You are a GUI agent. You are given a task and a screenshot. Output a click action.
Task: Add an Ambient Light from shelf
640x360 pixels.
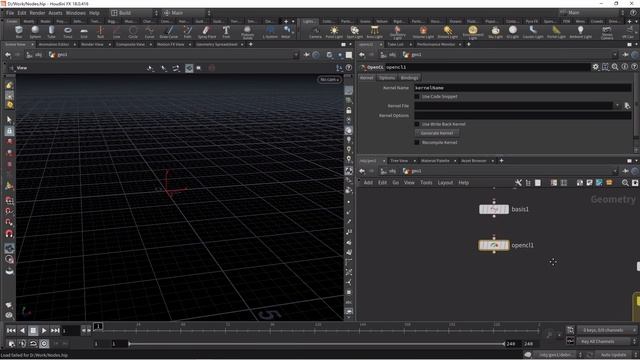(x=580, y=32)
